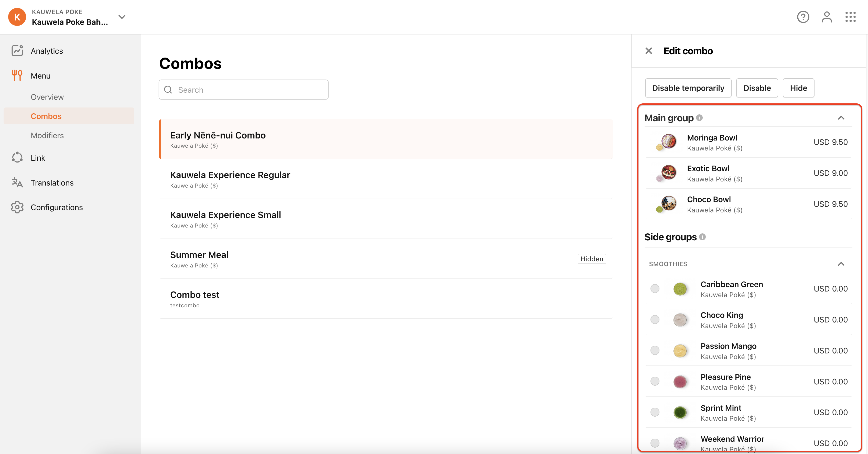868x454 pixels.
Task: Select the Weekend Warrior radio button
Action: [x=655, y=443]
